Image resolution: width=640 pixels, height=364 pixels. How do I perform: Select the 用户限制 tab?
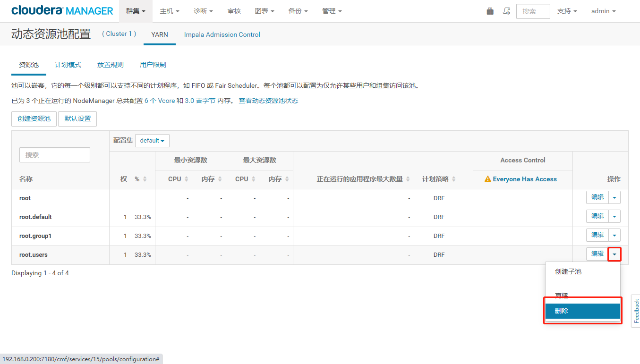click(x=153, y=65)
